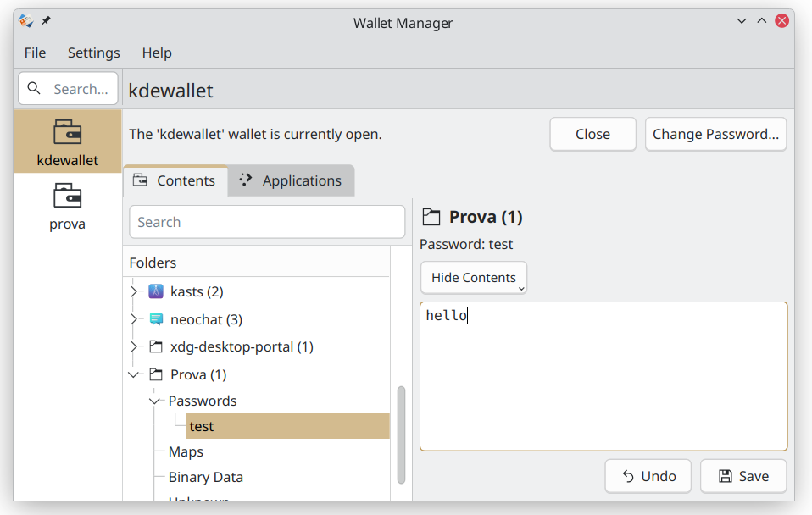Screen dimensions: 812x515
Task: Click the 'Password: test' label
Action: click(466, 244)
